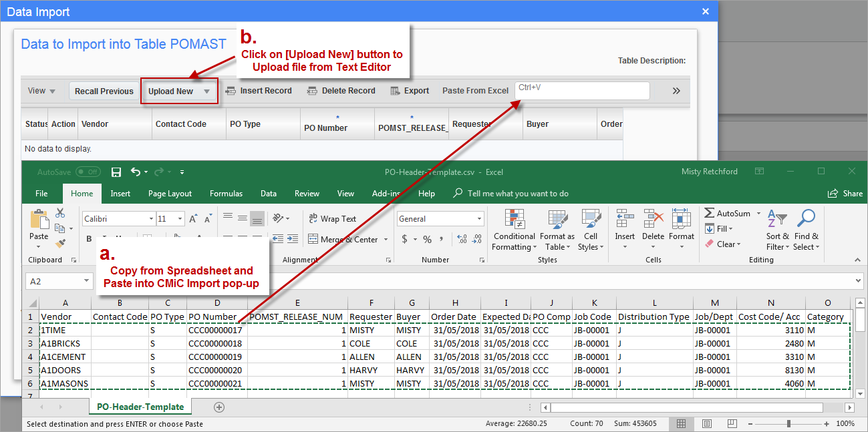
Task: Show more toolbar items with double chevron
Action: (676, 91)
